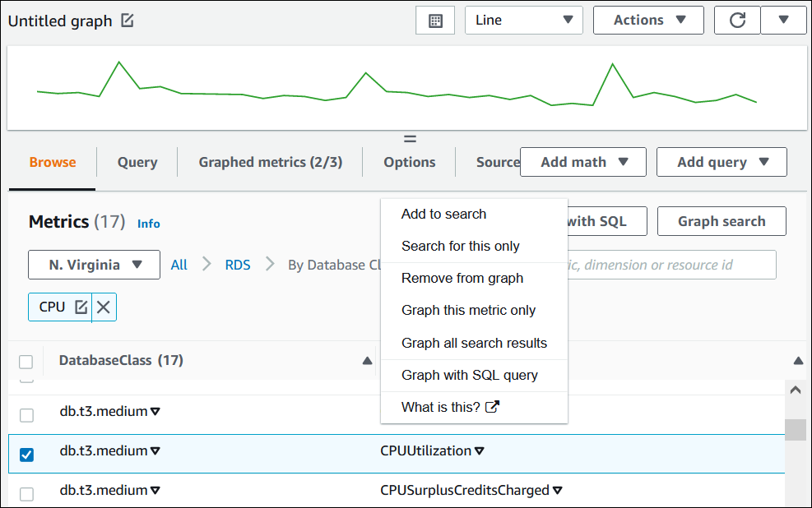Open the legend grid icon beside the Line dropdown
The image size is (812, 508).
tap(434, 20)
